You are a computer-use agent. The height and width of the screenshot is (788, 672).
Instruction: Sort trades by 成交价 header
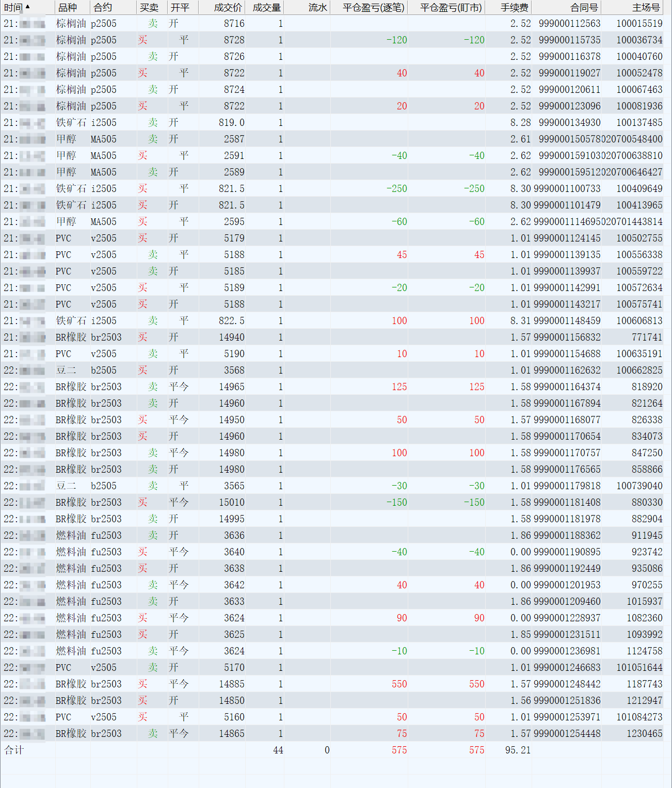click(x=228, y=7)
